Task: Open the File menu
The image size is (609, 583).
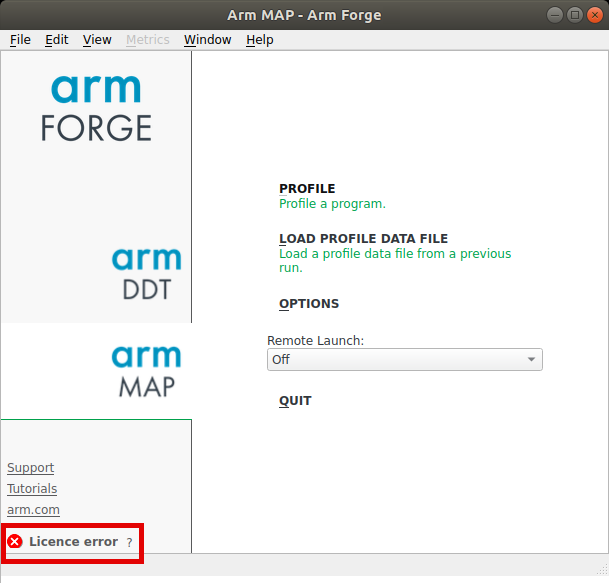Action: [20, 40]
